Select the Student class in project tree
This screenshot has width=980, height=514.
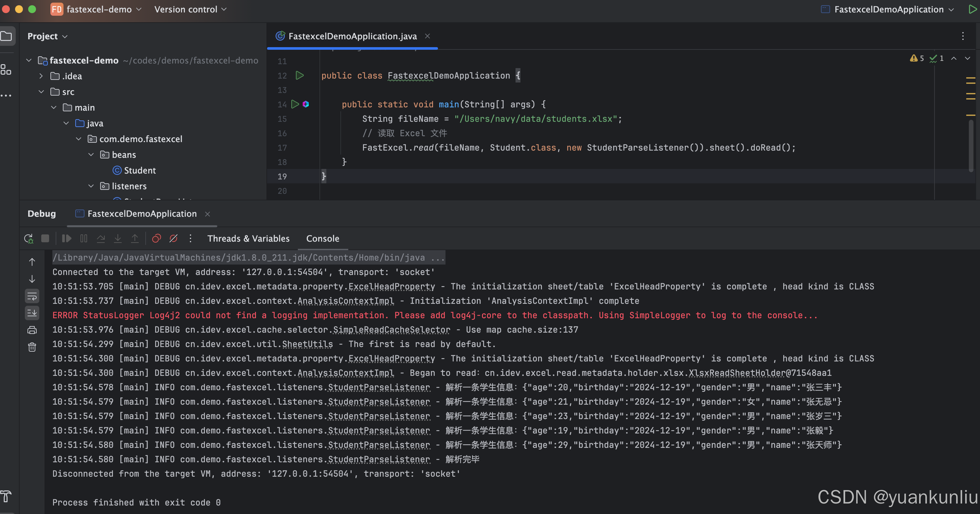(x=140, y=171)
